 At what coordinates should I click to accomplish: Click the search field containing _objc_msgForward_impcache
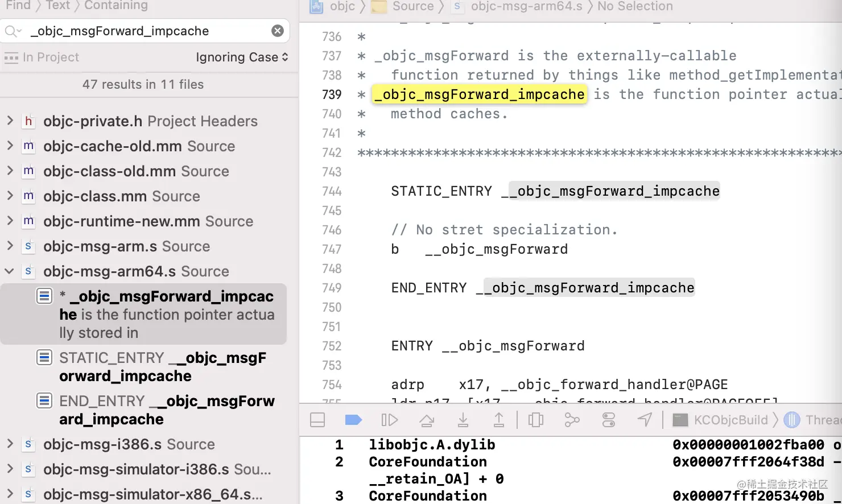145,31
